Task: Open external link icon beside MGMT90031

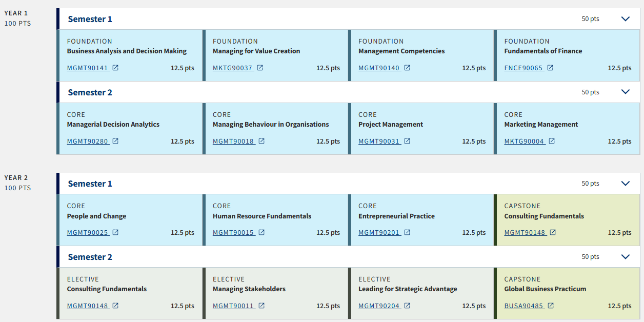Action: click(x=407, y=141)
